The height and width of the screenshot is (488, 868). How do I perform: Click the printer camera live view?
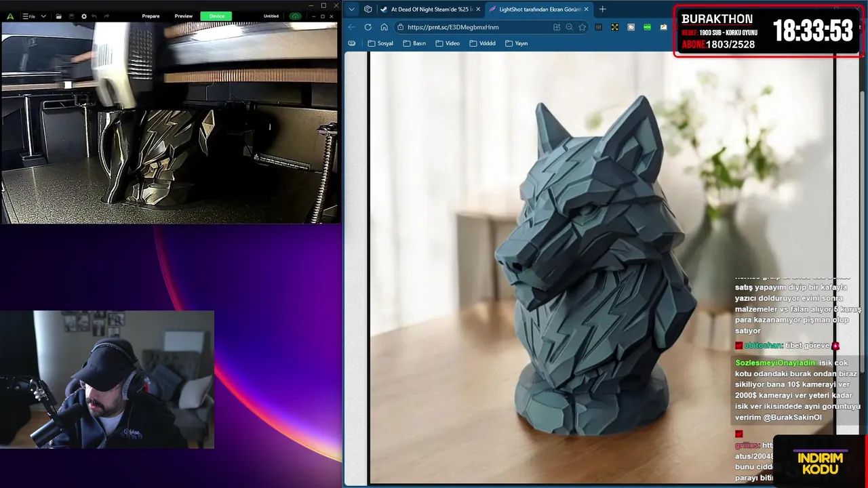click(170, 123)
